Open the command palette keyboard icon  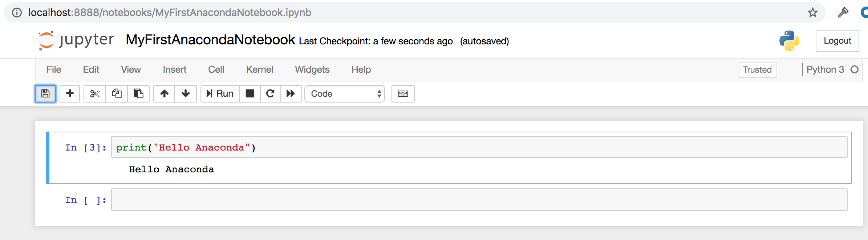(x=403, y=93)
